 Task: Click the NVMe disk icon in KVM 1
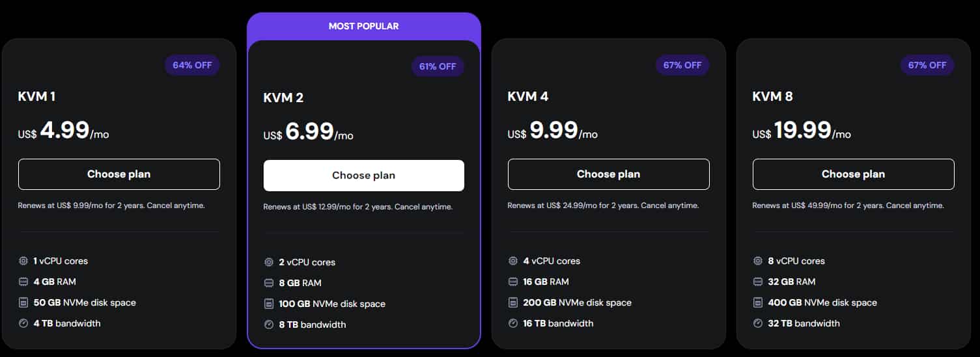[x=23, y=302]
